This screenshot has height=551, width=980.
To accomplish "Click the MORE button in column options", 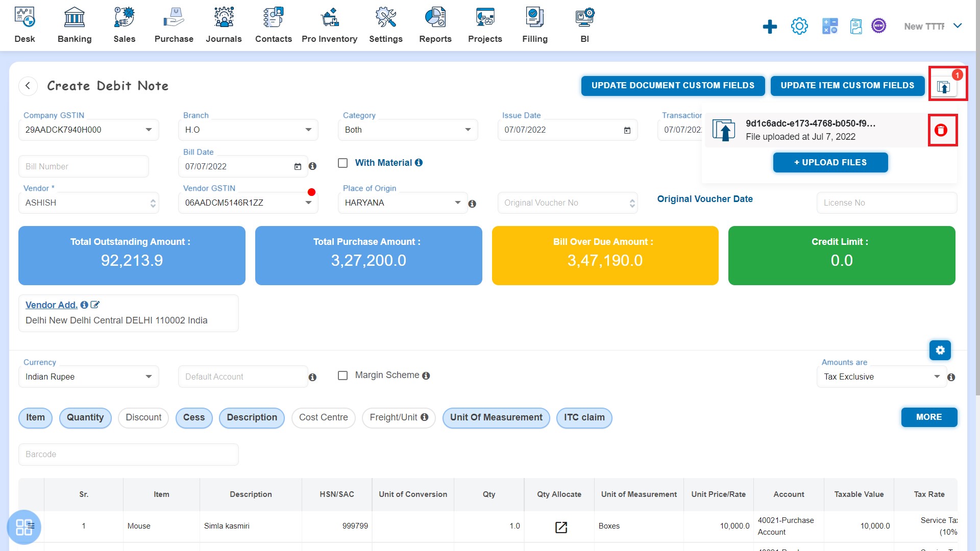I will 929,417.
